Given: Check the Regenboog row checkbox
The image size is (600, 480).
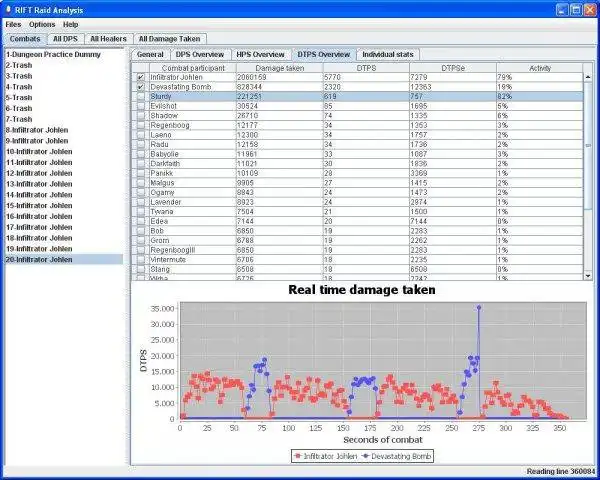Looking at the screenshot, I should pos(141,125).
